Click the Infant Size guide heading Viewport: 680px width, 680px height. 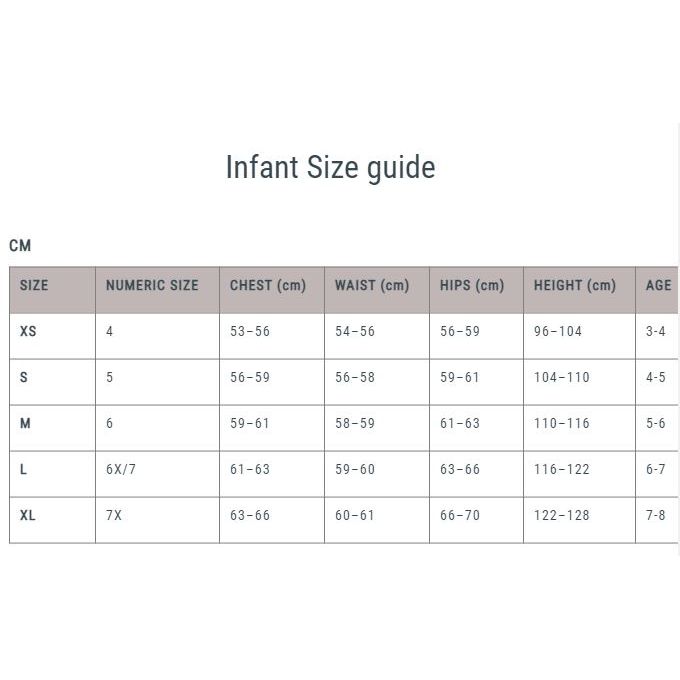pos(330,167)
